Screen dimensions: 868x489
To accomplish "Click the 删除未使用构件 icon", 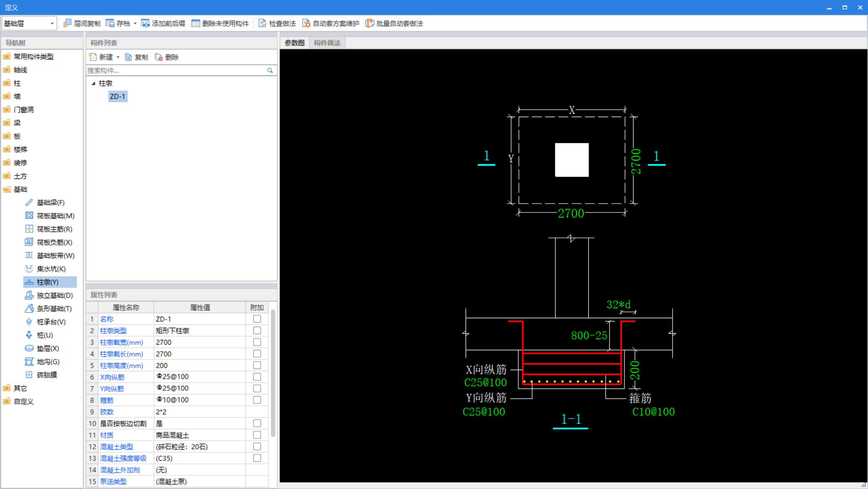I will click(195, 24).
